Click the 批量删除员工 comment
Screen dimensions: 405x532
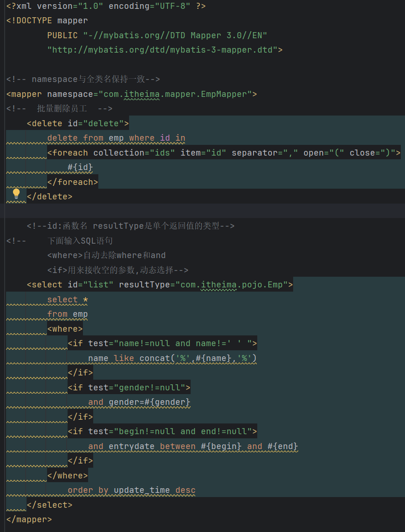click(x=68, y=109)
